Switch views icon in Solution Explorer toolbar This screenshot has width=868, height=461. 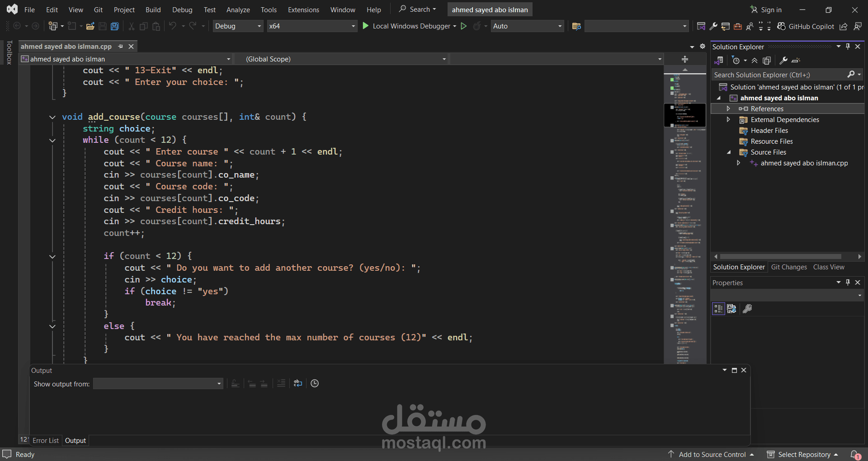pyautogui.click(x=718, y=61)
